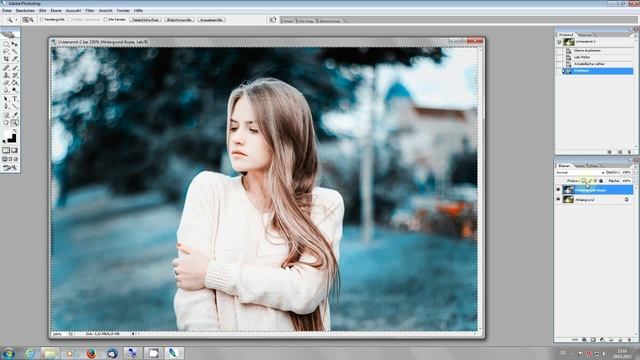The width and height of the screenshot is (640, 360).
Task: Create new snapshot in Protokoll panel
Action: pos(620,152)
